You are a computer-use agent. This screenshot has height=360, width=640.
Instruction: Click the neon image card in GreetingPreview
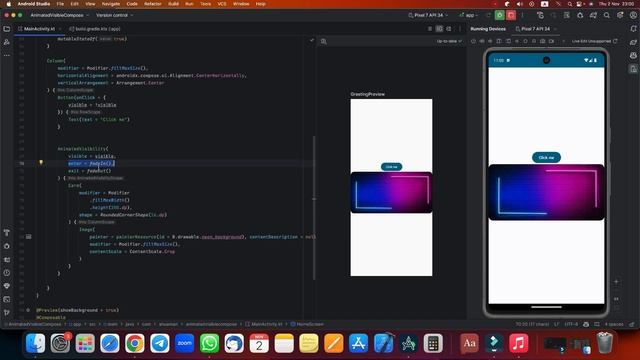(391, 192)
